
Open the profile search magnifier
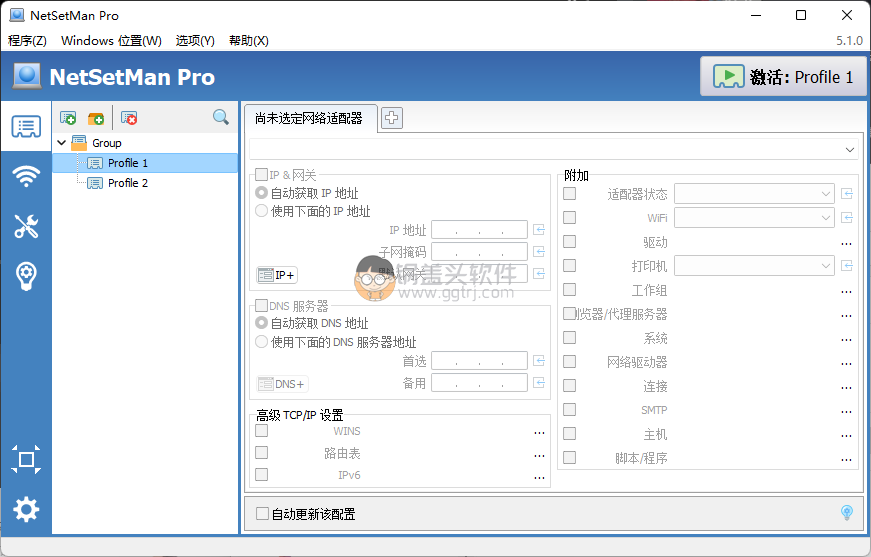[221, 117]
